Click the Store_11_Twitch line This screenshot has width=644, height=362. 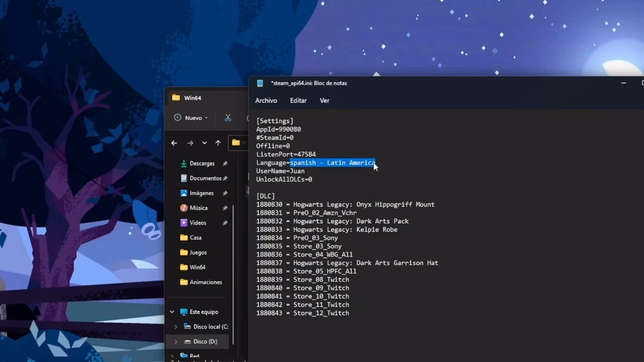click(303, 305)
